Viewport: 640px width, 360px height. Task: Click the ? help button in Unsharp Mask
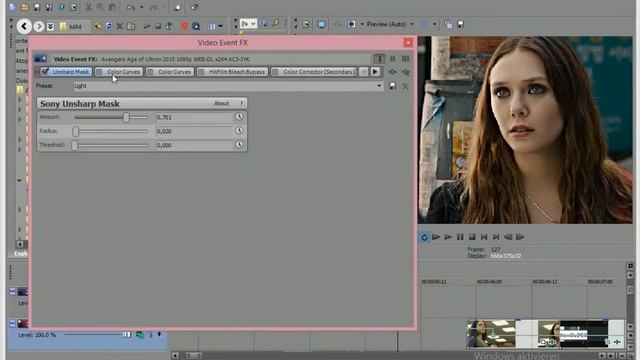pos(241,103)
